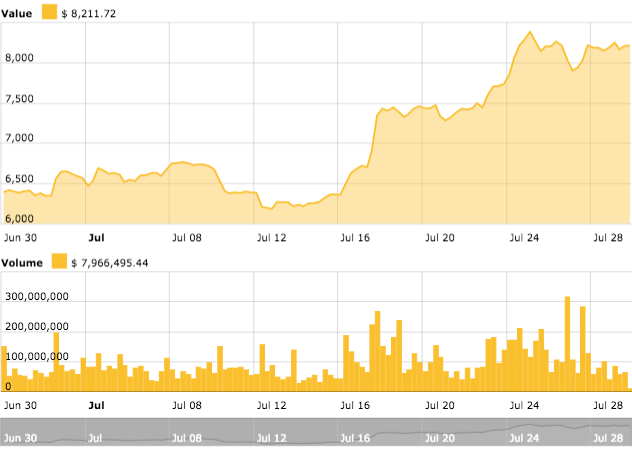
Task: Click the Jul 20 label under the volume chart
Action: tap(441, 405)
